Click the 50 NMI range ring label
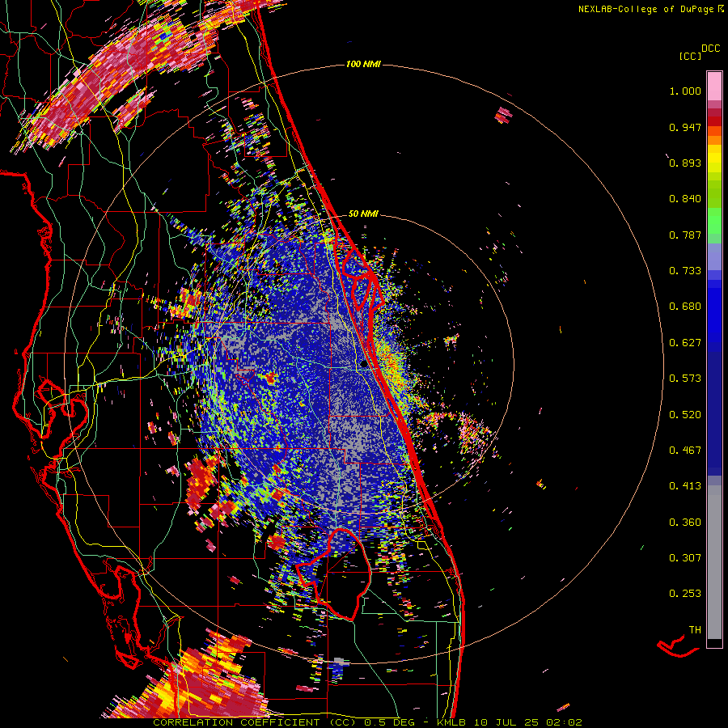 point(363,214)
